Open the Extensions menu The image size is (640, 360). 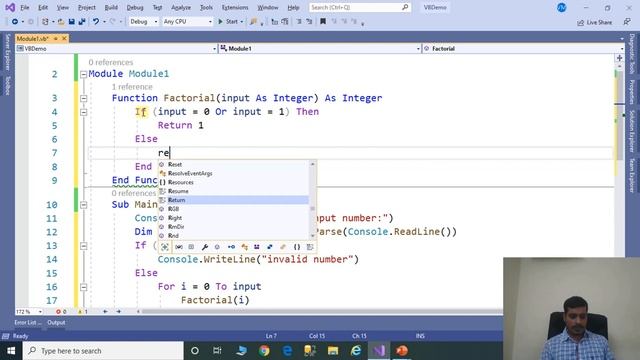coord(235,7)
